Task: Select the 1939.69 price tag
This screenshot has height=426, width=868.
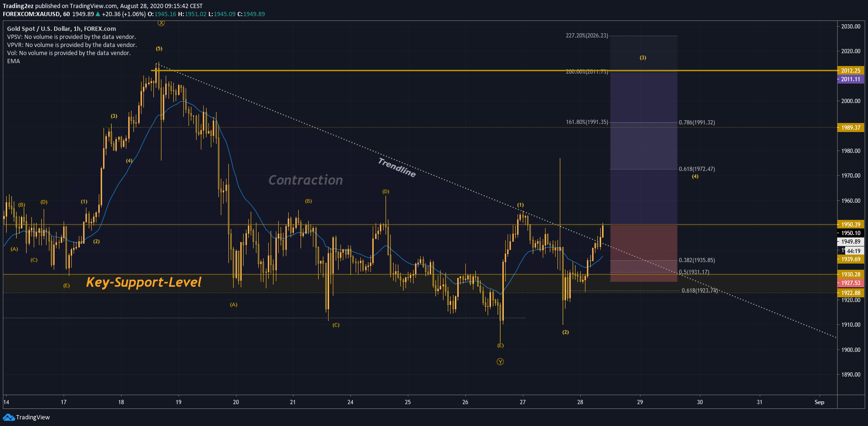Action: 850,259
